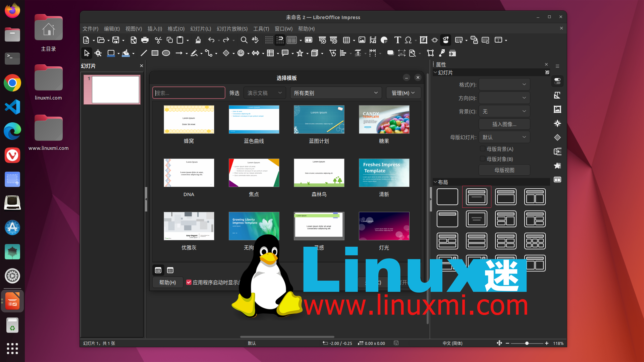Screen dimensions: 644x362
Task: Open Find and Replace magnifier icon
Action: [x=244, y=40]
